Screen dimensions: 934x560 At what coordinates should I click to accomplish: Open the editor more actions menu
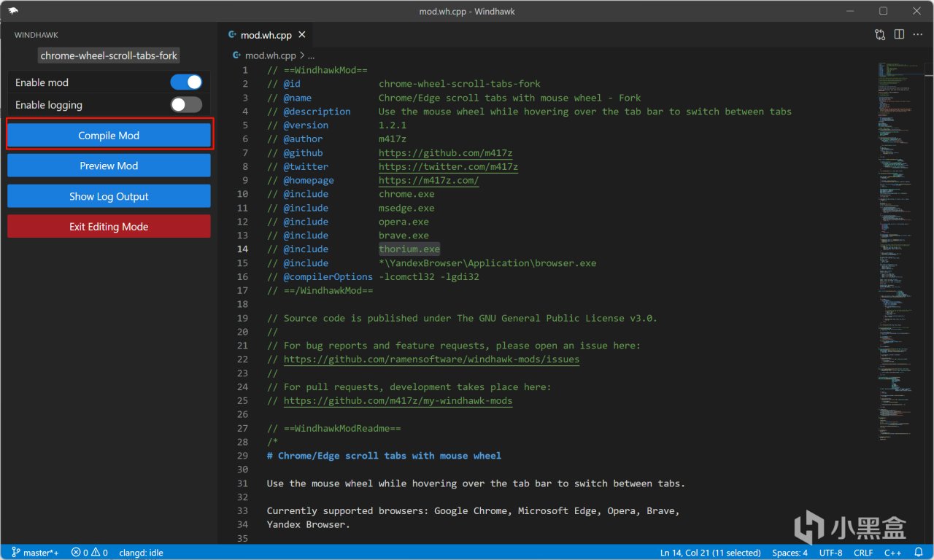(918, 34)
